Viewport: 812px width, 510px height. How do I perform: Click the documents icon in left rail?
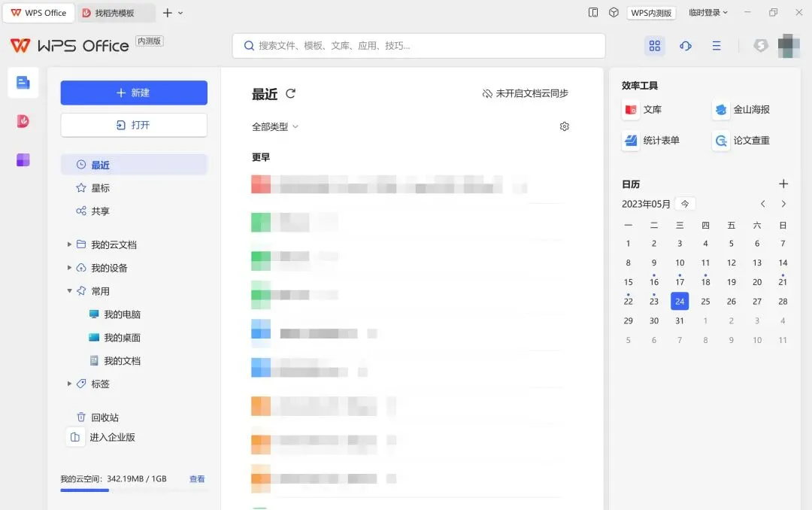[23, 83]
